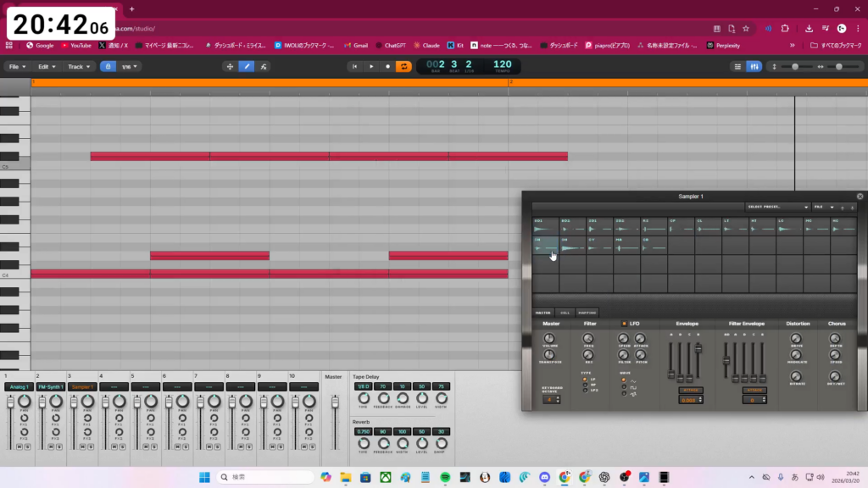Show the mixer panel icon

(754, 66)
